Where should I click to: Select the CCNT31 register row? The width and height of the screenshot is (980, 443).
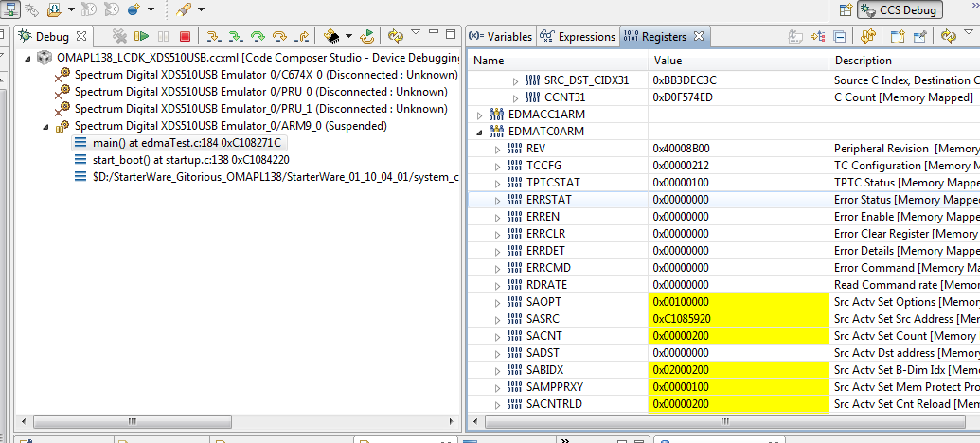click(x=723, y=98)
